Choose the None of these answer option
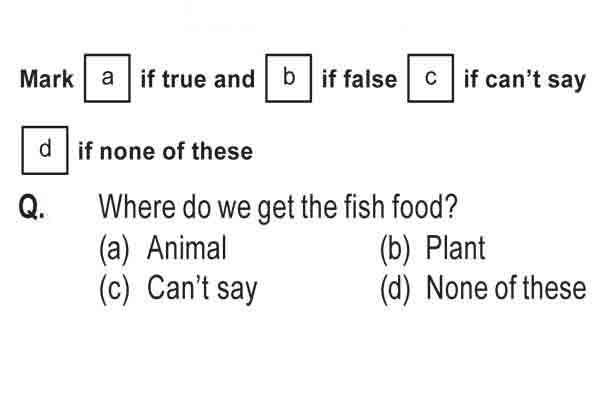The image size is (600, 400). point(506,288)
